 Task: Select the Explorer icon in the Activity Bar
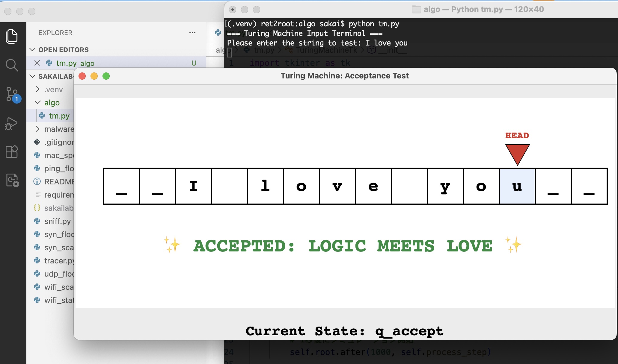12,36
